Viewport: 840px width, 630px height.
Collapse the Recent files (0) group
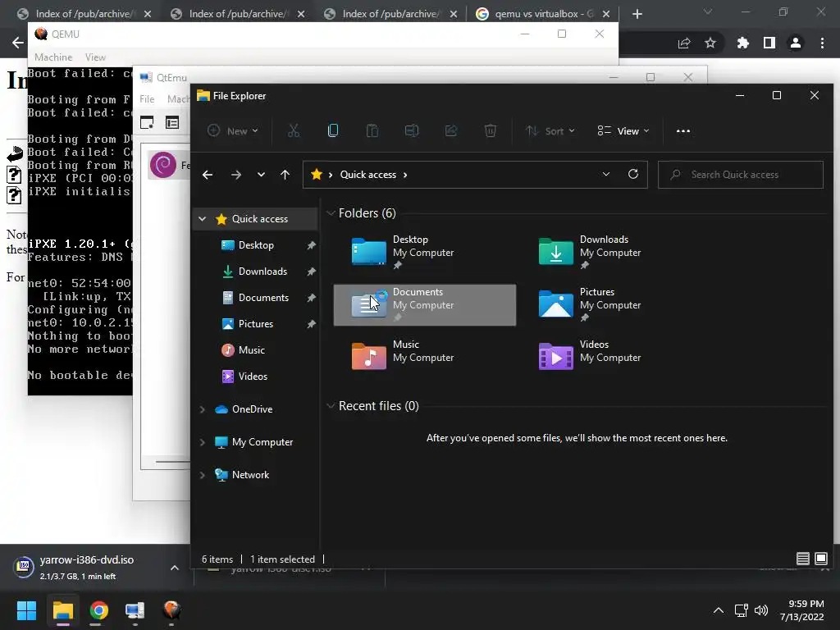[331, 406]
